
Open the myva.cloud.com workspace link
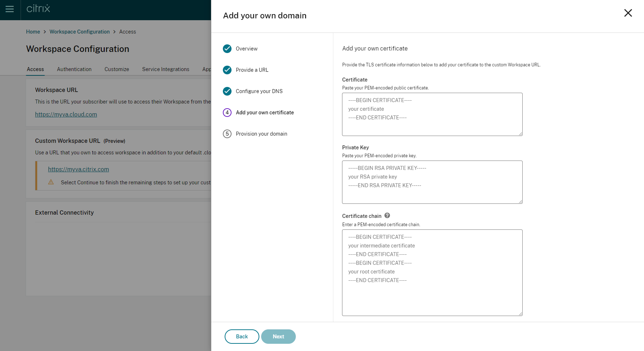66,114
